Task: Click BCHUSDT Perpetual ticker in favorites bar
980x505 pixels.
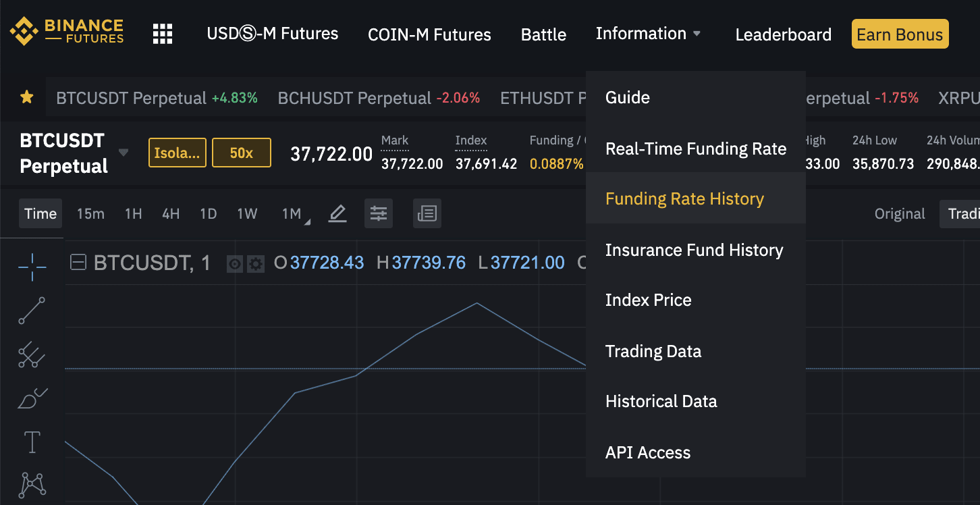Action: [x=379, y=98]
